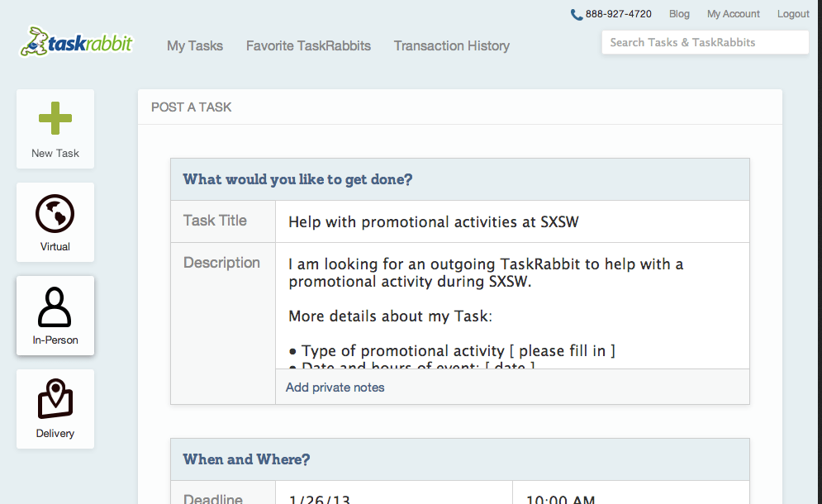Click the Search Tasks & TaskRabbits field
Image resolution: width=822 pixels, height=504 pixels.
(x=705, y=42)
